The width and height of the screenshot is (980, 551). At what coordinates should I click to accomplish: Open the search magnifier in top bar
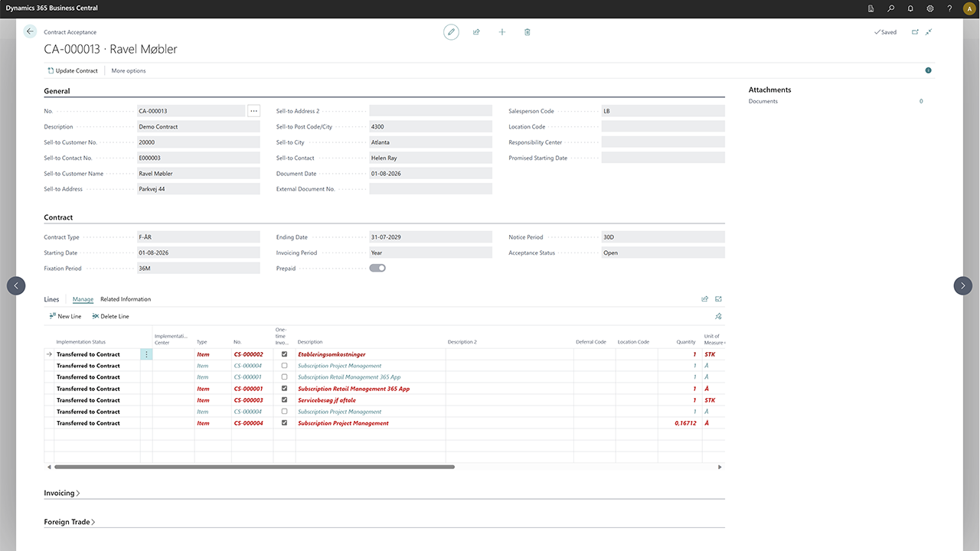(x=890, y=8)
